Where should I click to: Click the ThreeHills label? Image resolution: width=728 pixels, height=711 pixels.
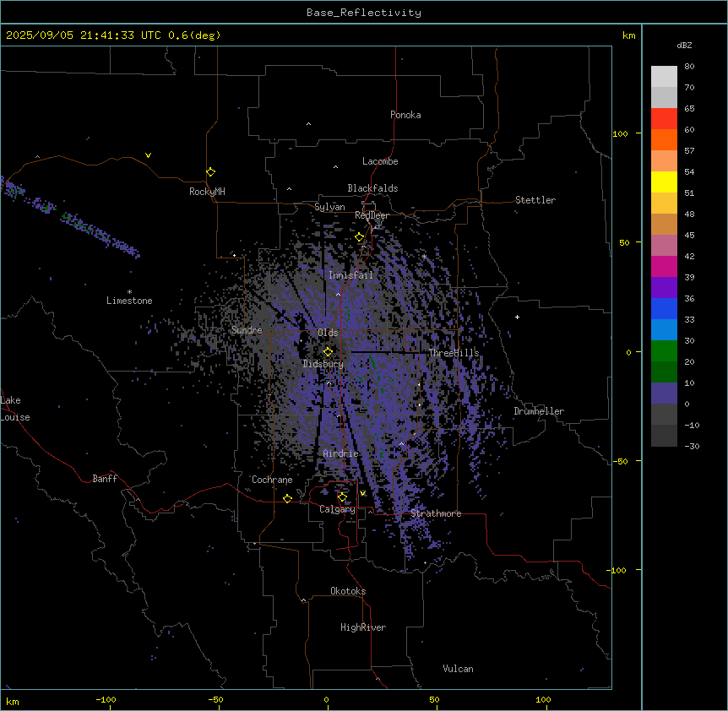[454, 353]
